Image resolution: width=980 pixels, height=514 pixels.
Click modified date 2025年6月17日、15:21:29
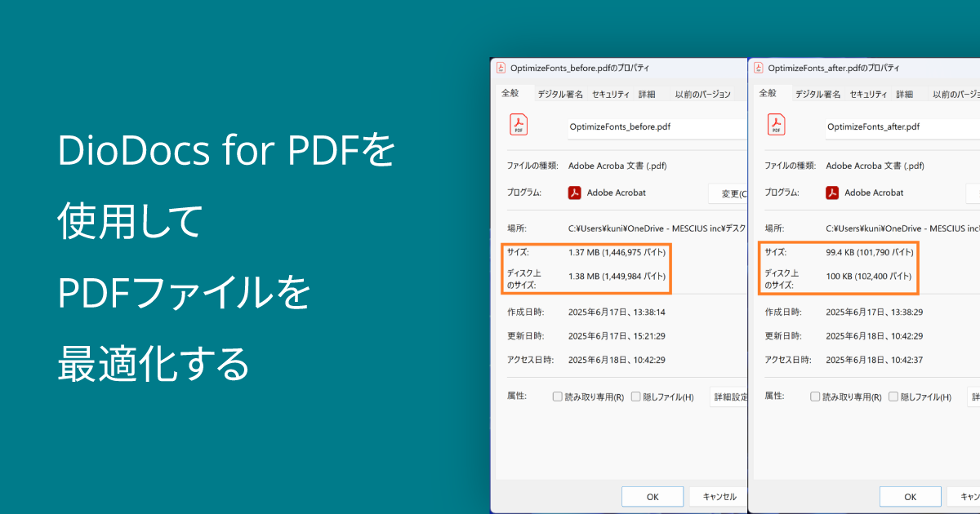point(617,336)
